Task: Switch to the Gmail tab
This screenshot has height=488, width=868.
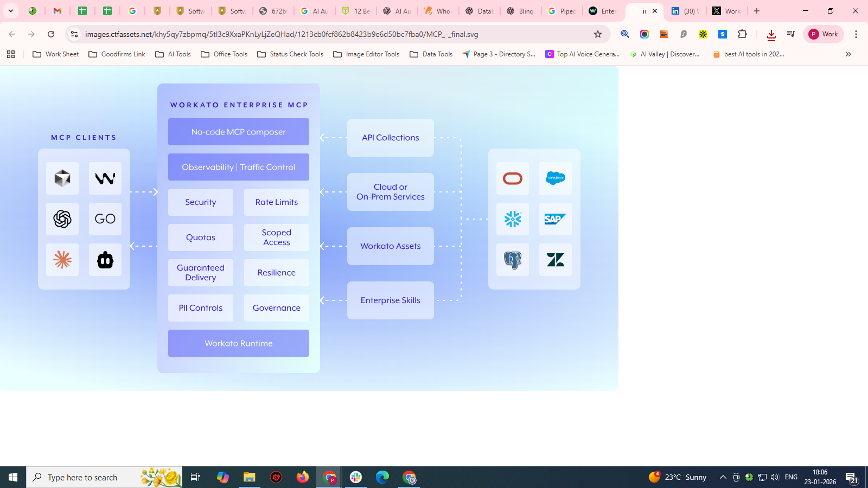Action: point(58,11)
